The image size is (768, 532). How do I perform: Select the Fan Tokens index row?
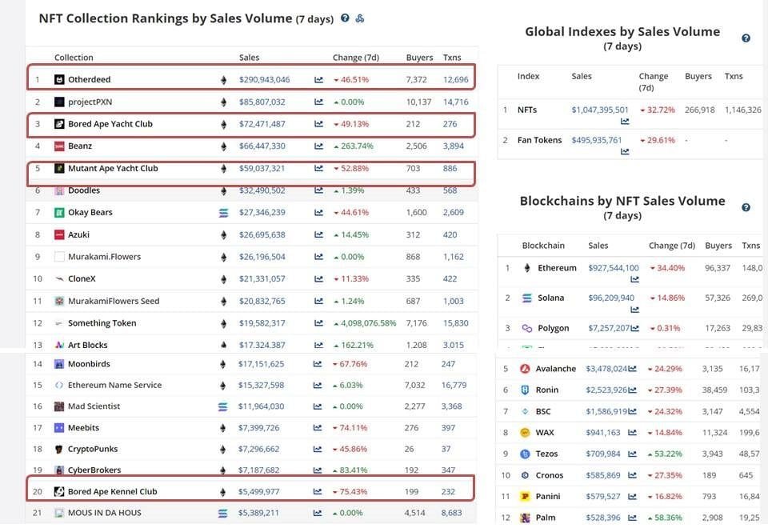coord(540,140)
